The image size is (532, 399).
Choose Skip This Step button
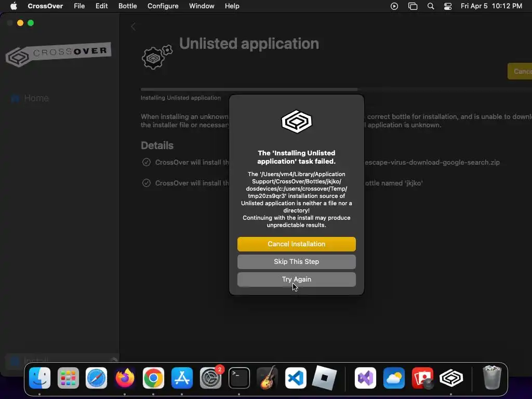(x=297, y=262)
